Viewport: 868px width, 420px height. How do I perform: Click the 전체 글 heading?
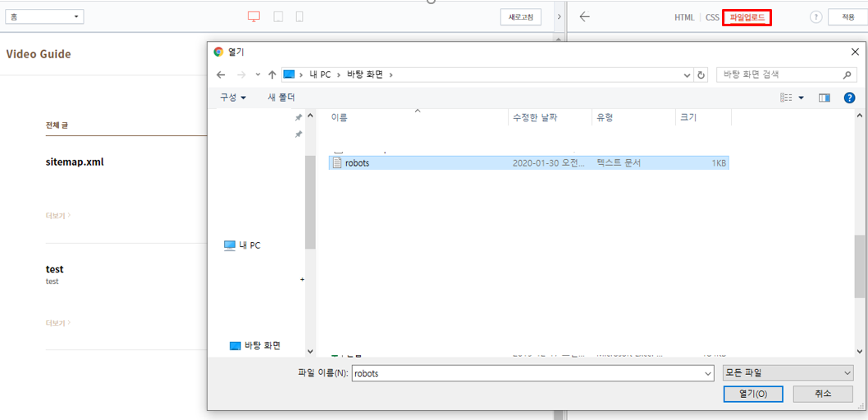57,126
